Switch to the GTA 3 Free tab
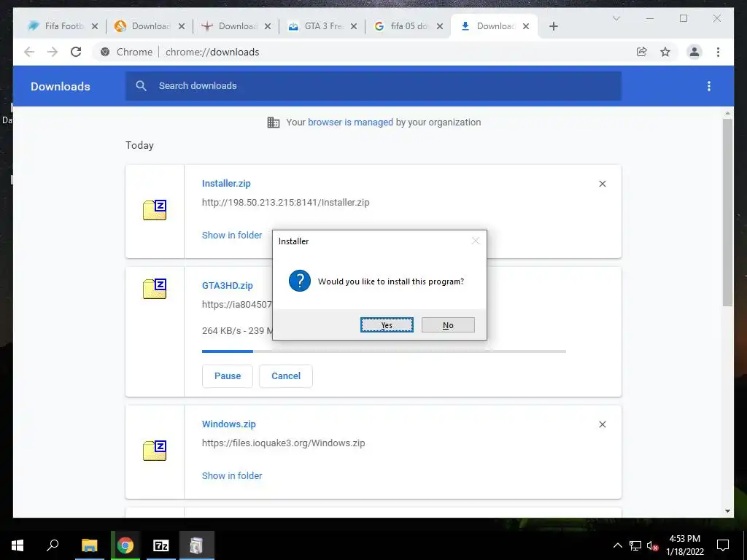The height and width of the screenshot is (560, 747). pos(315,26)
